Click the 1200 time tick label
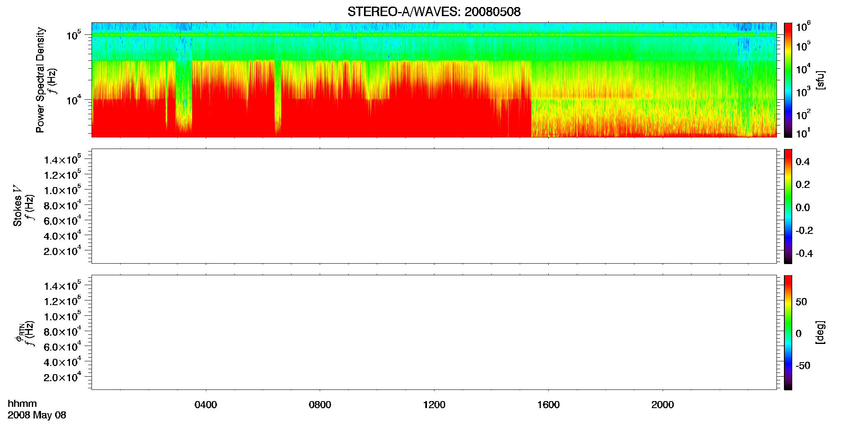Screen dimensions: 868x447 point(434,405)
